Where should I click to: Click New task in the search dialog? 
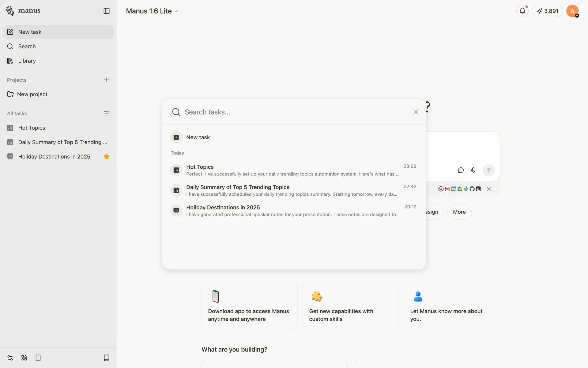click(198, 137)
